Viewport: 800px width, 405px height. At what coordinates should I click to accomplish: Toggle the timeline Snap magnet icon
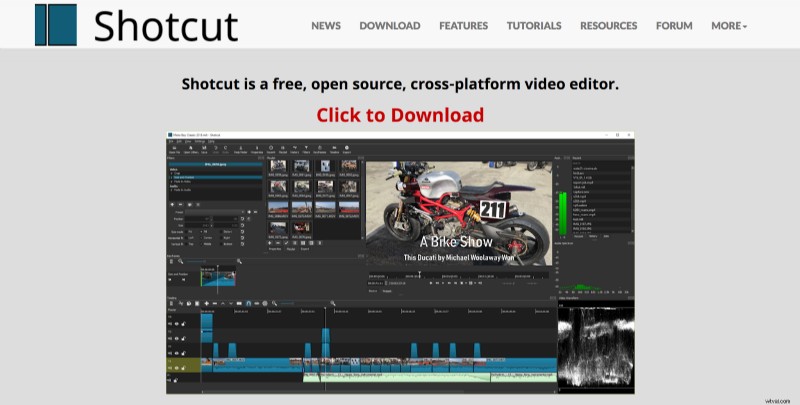point(248,303)
